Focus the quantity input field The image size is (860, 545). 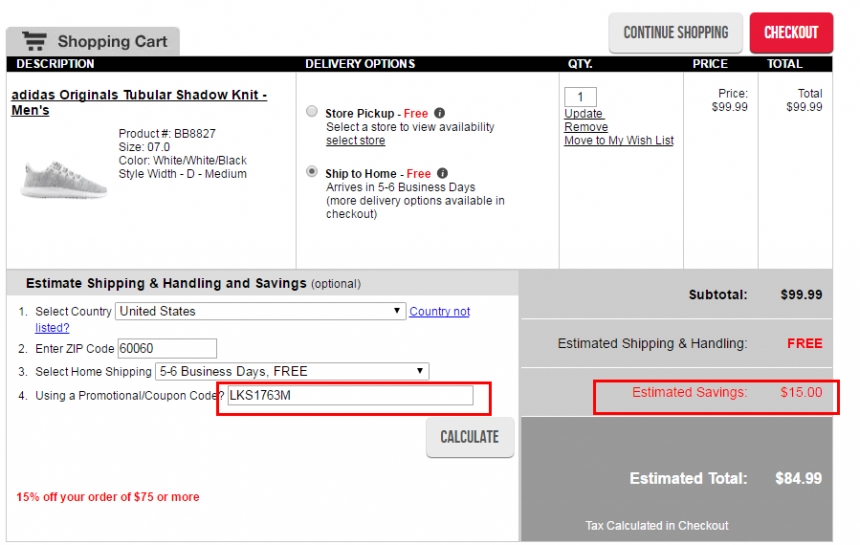580,97
